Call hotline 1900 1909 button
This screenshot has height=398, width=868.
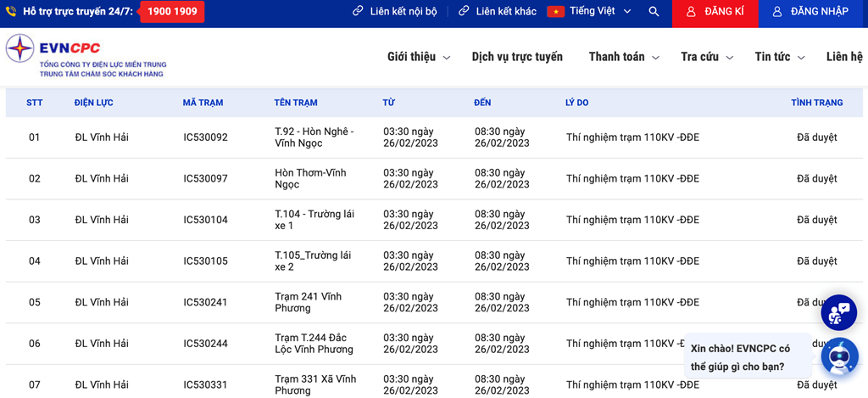172,12
